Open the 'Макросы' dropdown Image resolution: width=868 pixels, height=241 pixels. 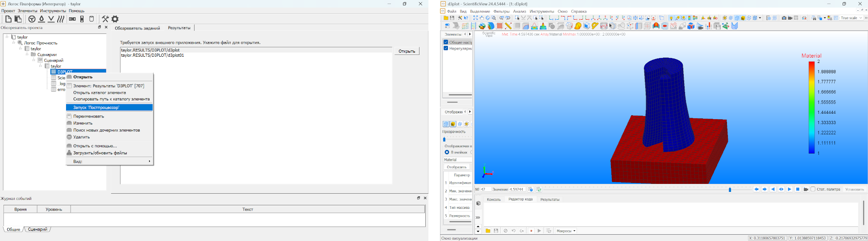click(566, 231)
